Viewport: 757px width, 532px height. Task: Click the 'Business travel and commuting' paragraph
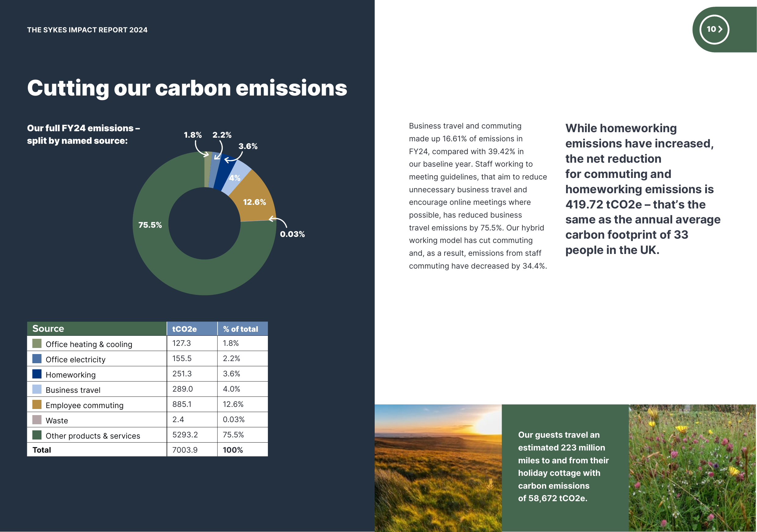(x=478, y=196)
